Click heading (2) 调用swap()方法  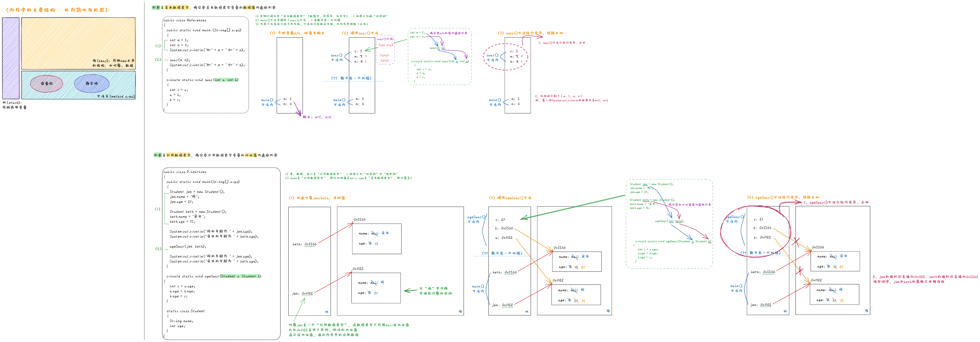360,33
